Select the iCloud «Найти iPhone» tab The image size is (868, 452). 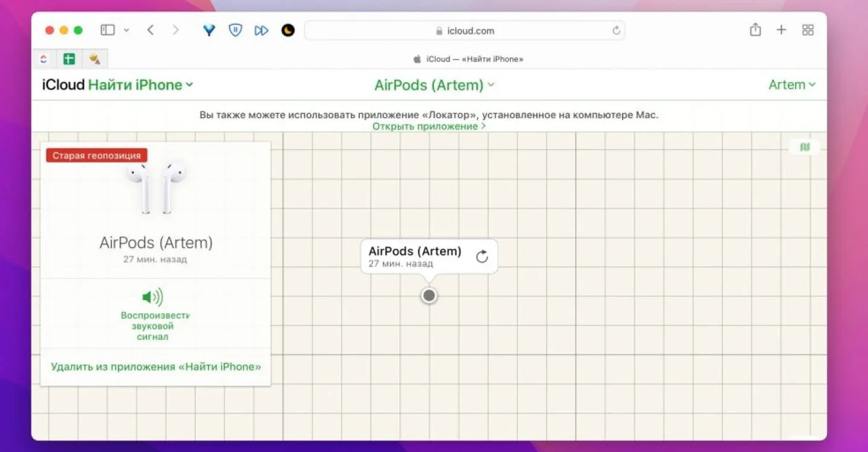point(468,59)
